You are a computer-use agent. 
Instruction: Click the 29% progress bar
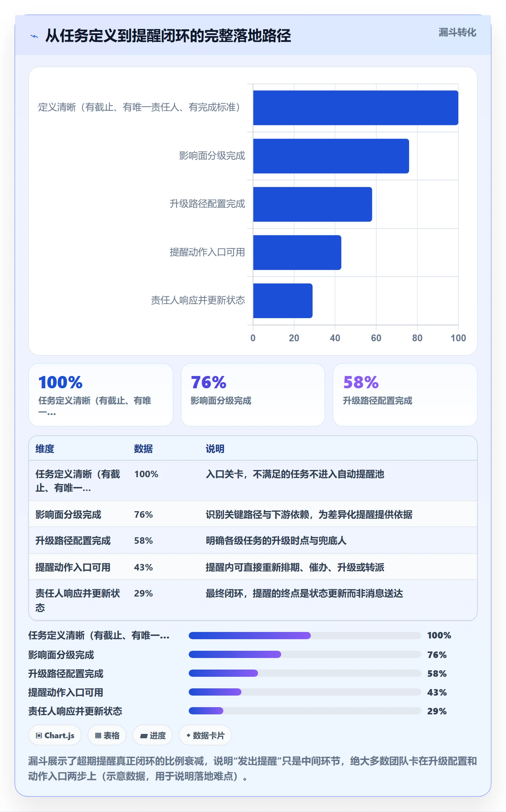(305, 711)
